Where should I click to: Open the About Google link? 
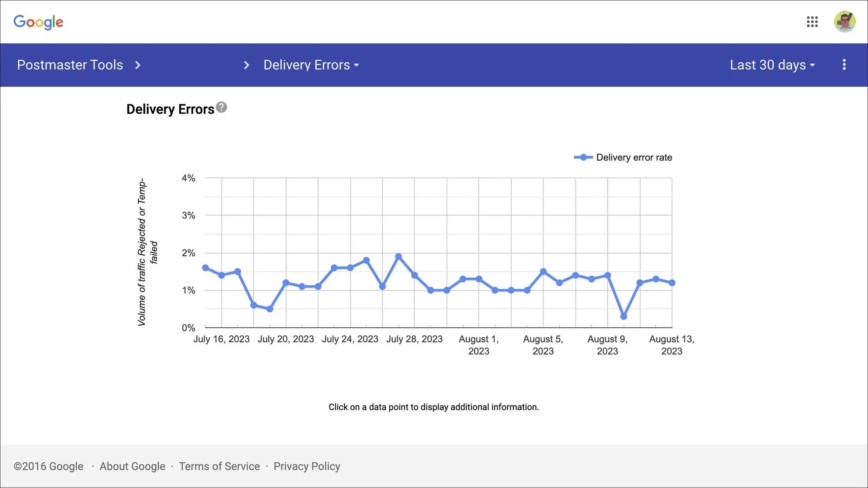click(132, 466)
